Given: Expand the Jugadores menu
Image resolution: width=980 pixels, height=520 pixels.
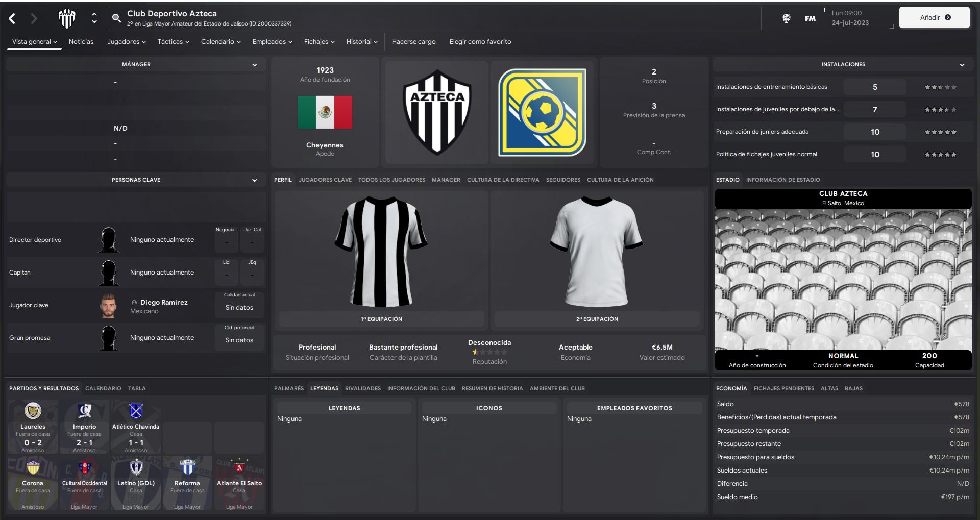Looking at the screenshot, I should click(126, 42).
